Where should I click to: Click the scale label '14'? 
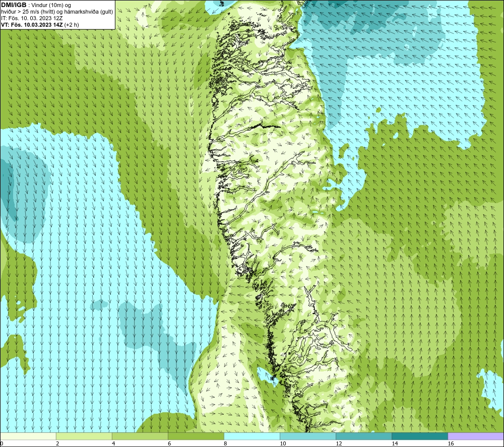(395, 444)
